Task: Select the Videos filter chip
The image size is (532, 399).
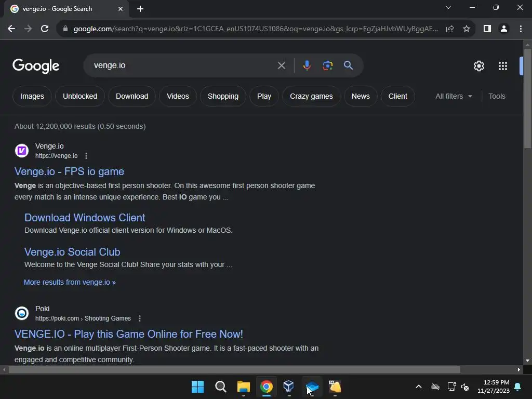Action: tap(178, 96)
